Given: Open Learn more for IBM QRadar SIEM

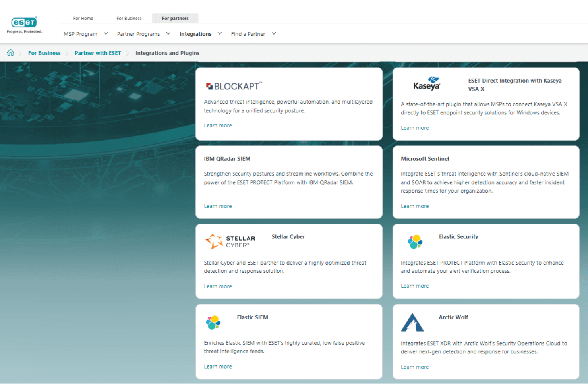Looking at the screenshot, I should pos(218,206).
